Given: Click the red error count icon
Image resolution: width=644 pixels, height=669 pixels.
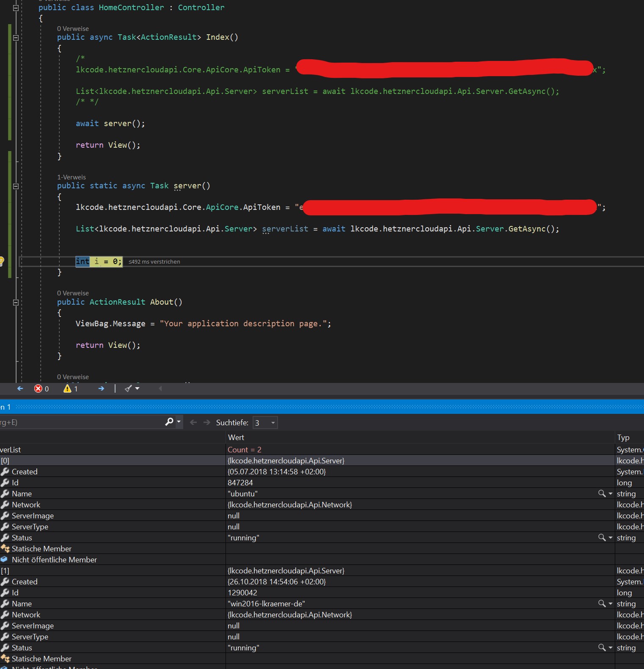Looking at the screenshot, I should (x=38, y=388).
